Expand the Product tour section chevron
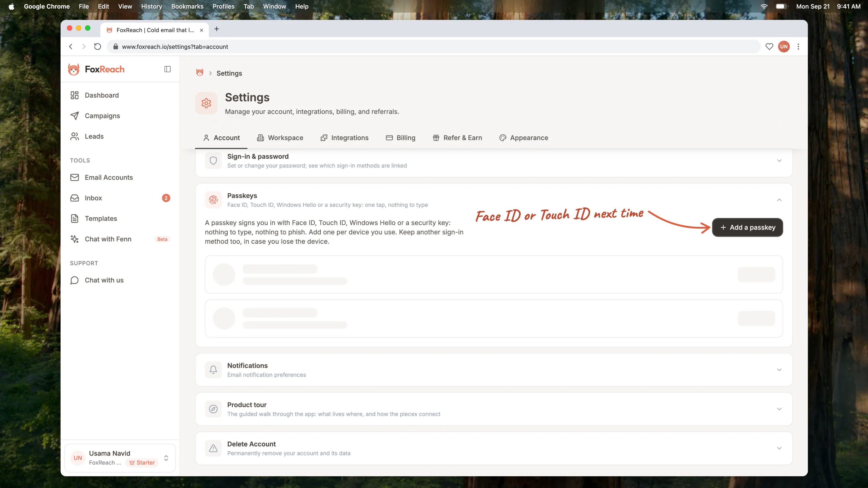 click(779, 409)
